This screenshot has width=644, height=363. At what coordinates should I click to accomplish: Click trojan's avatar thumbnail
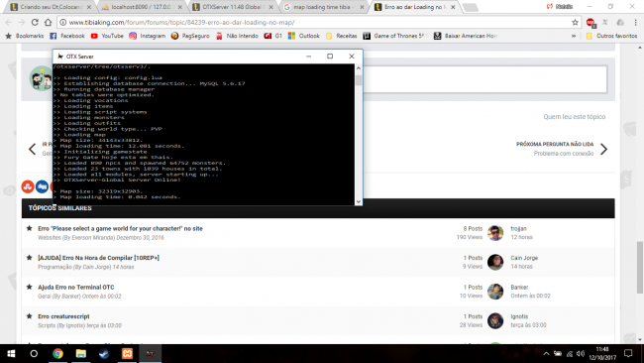pos(495,233)
